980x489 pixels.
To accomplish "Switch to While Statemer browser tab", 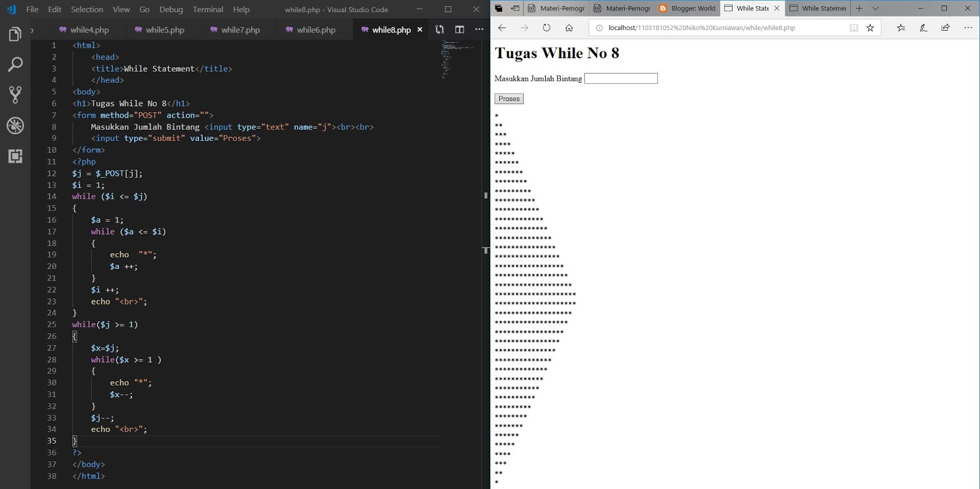I will (x=818, y=9).
